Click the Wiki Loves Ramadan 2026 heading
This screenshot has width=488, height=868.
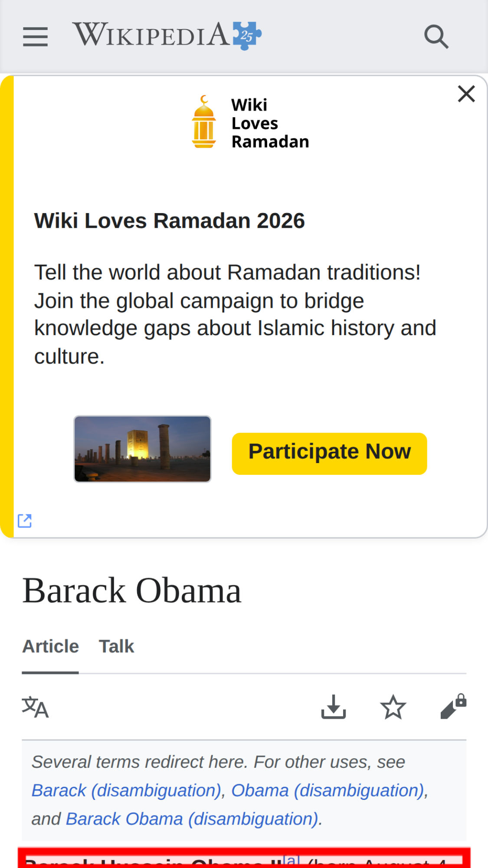170,220
